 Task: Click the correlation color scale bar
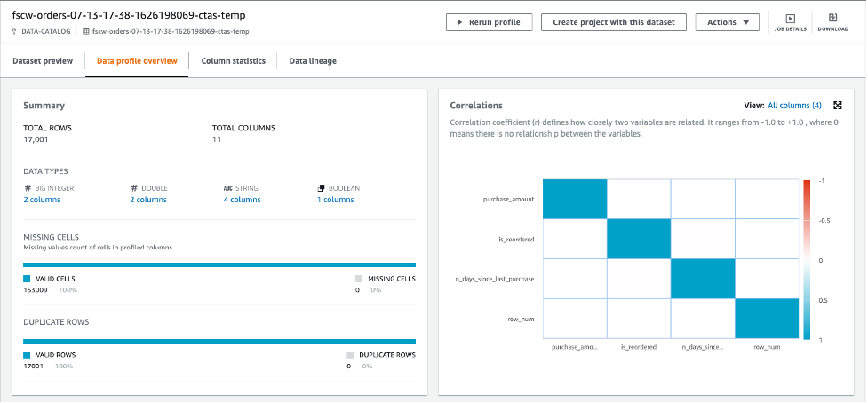tap(807, 260)
